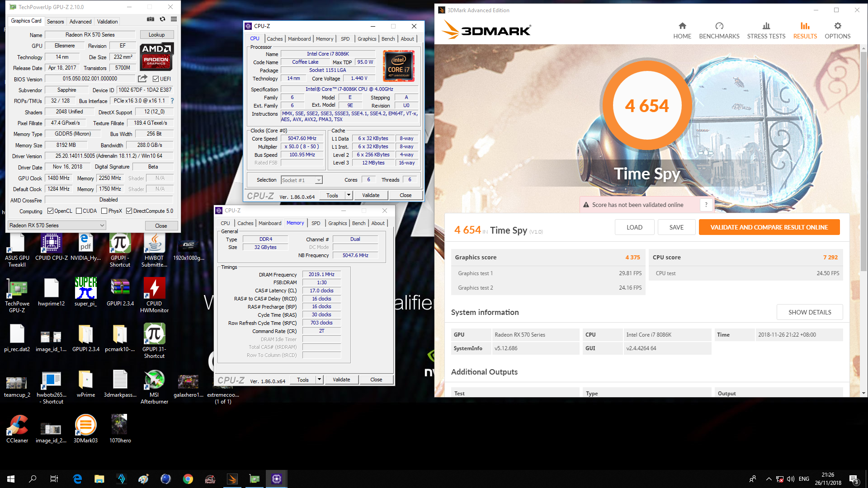Image resolution: width=868 pixels, height=488 pixels.
Task: Open CPUID CPU-Z desktop shortcut
Action: pyautogui.click(x=52, y=248)
